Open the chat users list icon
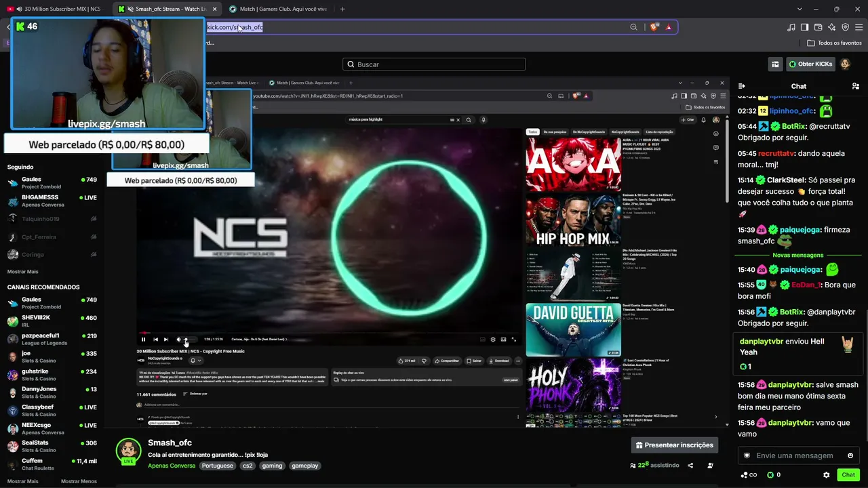The width and height of the screenshot is (868, 488). pyautogui.click(x=856, y=86)
